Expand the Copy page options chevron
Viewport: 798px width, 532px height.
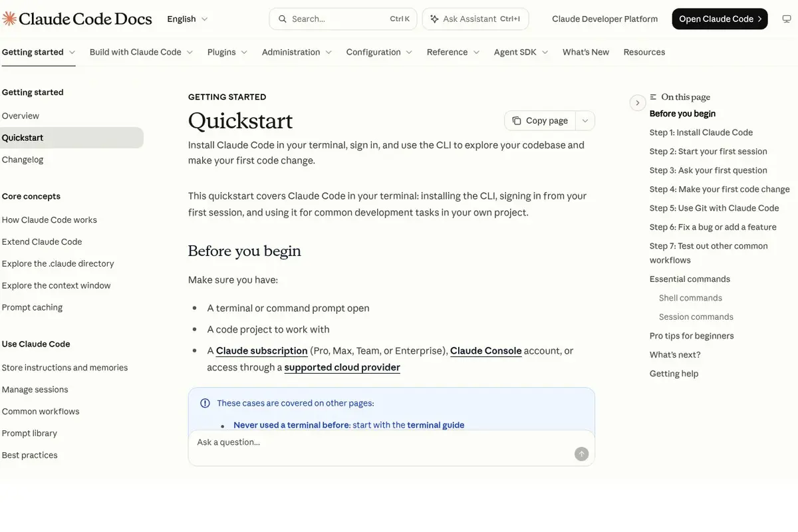coord(585,120)
